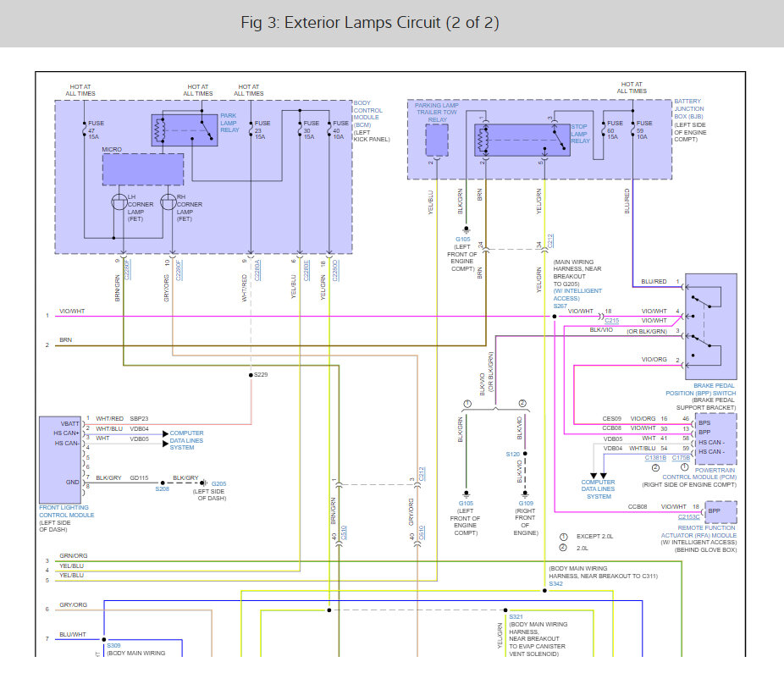Click the Parking Lamp Trailer Tow Relay box

pyautogui.click(x=437, y=140)
